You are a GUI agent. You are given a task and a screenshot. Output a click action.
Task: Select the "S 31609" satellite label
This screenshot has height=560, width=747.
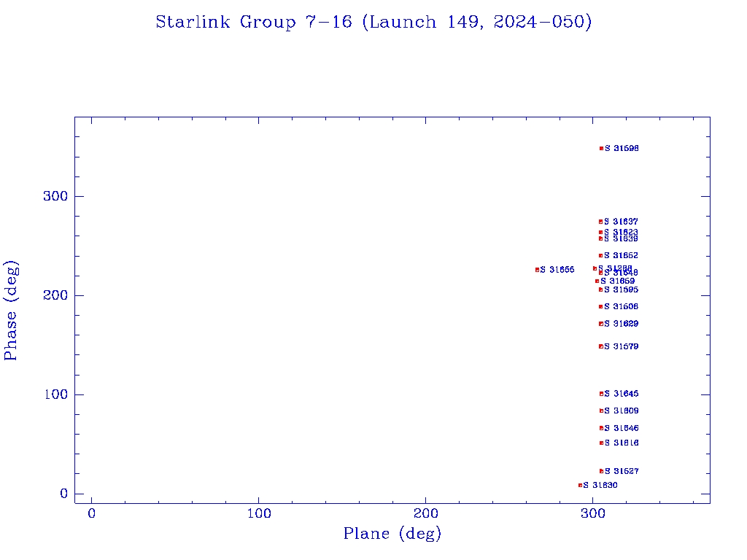tap(622, 411)
